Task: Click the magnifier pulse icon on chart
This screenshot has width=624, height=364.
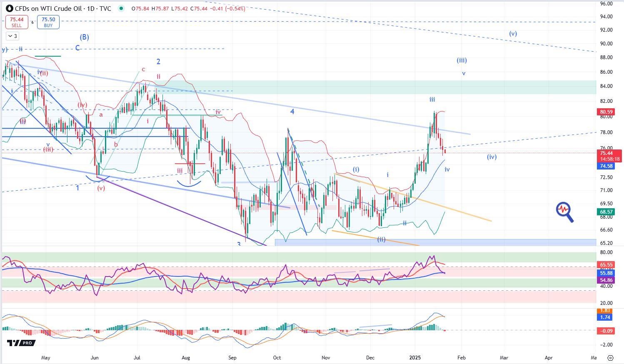Action: pyautogui.click(x=565, y=212)
